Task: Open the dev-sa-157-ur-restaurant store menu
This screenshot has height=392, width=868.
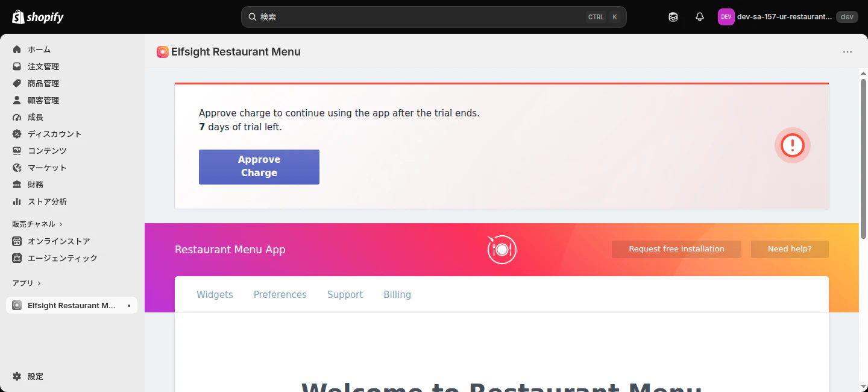Action: (787, 17)
